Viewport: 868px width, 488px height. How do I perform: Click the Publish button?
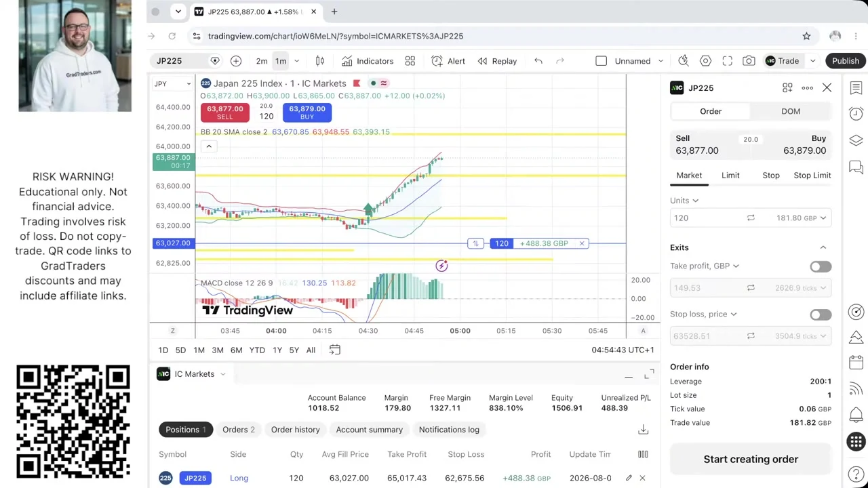846,61
